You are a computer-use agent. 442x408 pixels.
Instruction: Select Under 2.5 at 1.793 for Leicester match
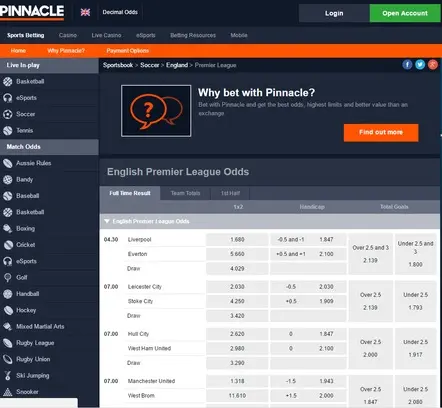[415, 301]
